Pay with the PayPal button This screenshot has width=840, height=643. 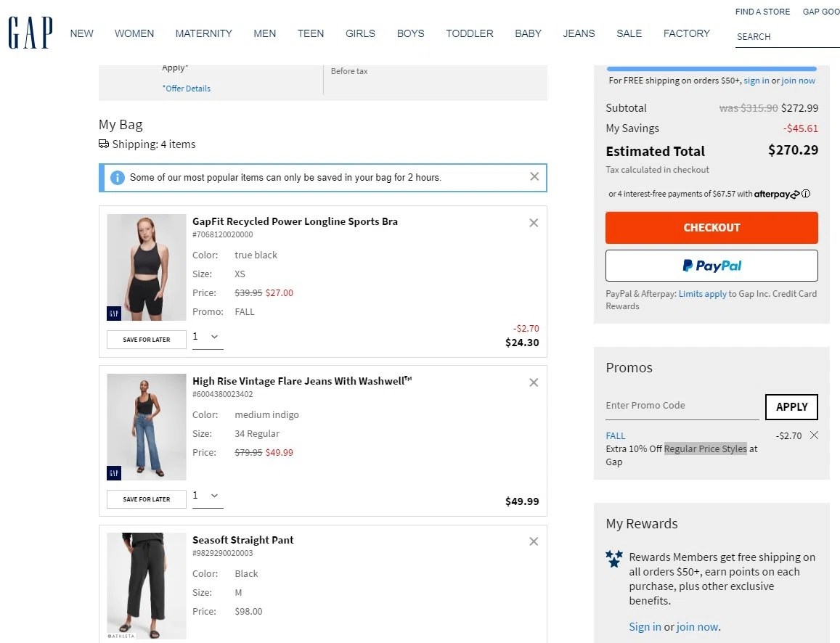(x=711, y=266)
